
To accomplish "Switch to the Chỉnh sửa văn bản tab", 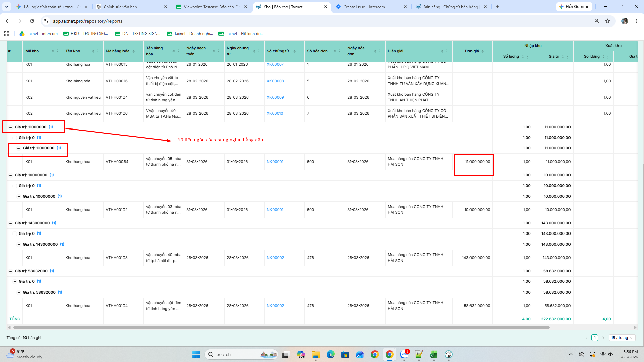I will [x=131, y=7].
